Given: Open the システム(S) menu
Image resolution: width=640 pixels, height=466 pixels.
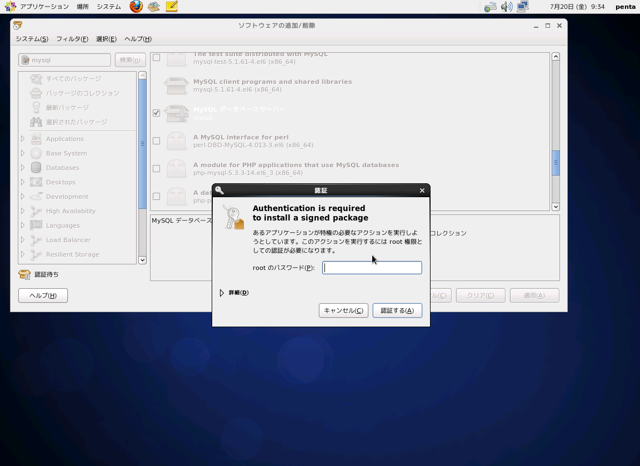Looking at the screenshot, I should point(32,39).
